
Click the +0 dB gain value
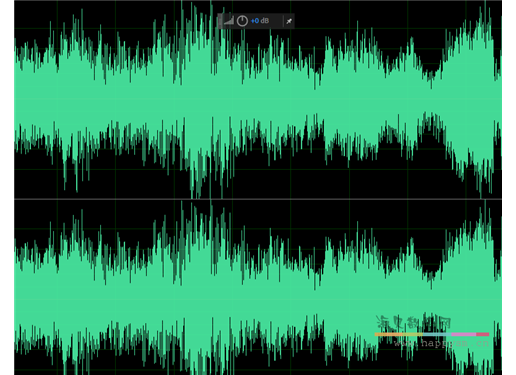pos(260,21)
